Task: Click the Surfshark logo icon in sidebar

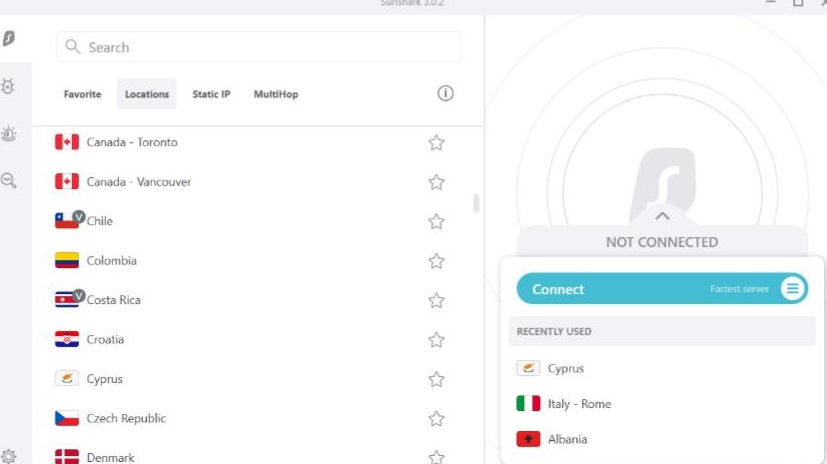Action: click(x=8, y=38)
